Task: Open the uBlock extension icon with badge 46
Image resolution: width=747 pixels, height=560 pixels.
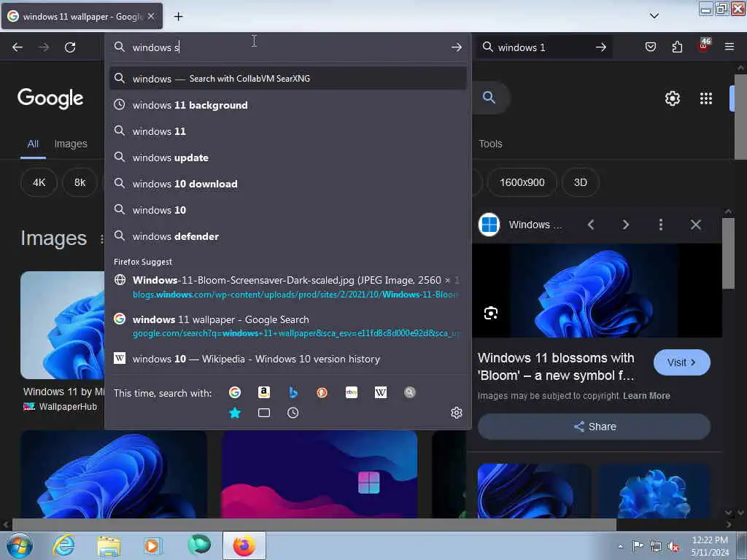Action: 704,46
